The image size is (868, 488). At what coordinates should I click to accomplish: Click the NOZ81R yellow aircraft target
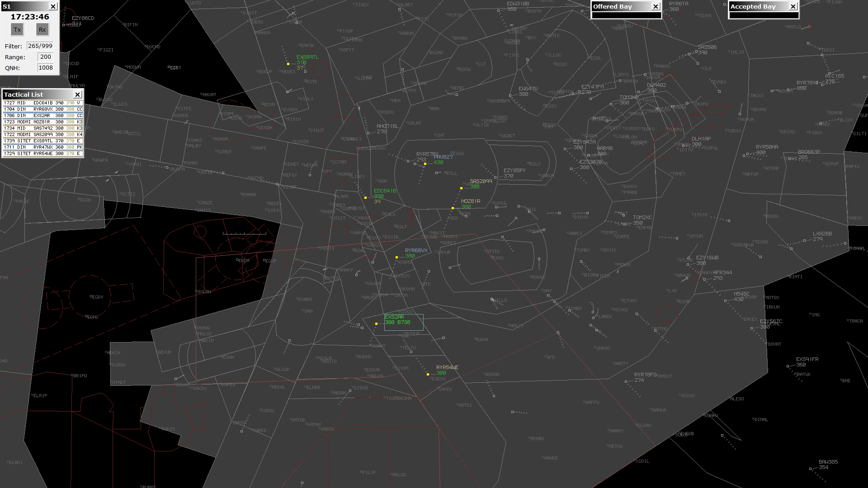point(453,208)
